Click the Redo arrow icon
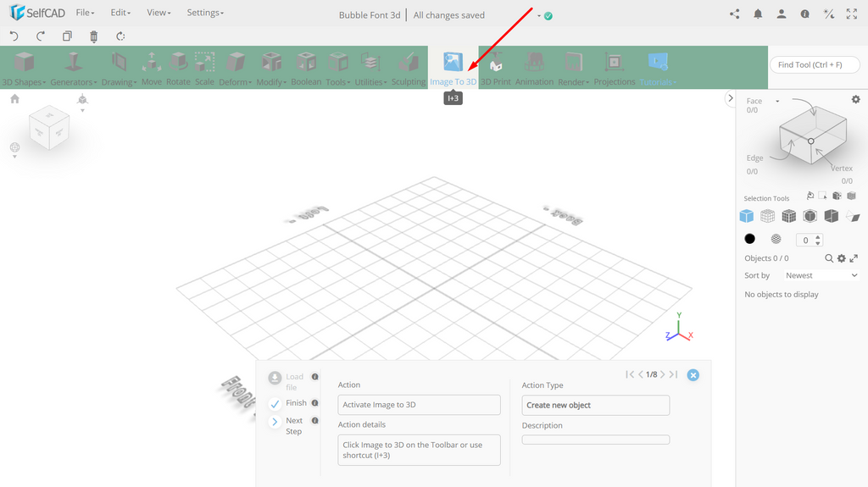Screen dimensions: 868x487 tap(41, 36)
